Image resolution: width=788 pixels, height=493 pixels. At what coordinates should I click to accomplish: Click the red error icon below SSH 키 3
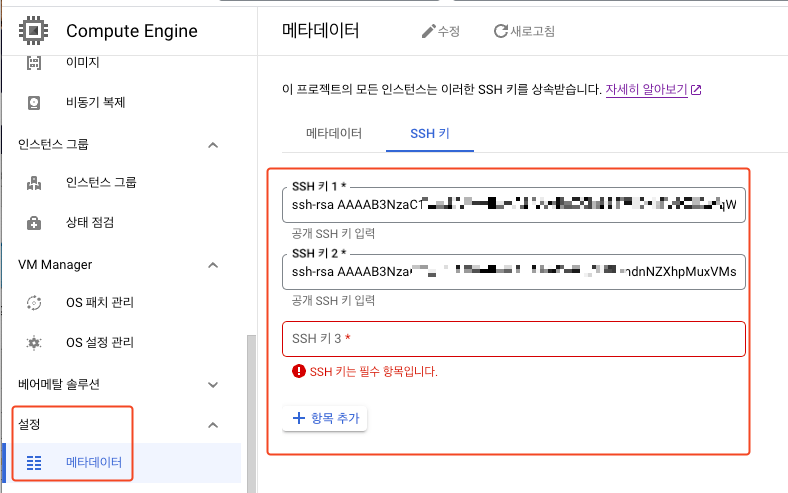coord(299,371)
